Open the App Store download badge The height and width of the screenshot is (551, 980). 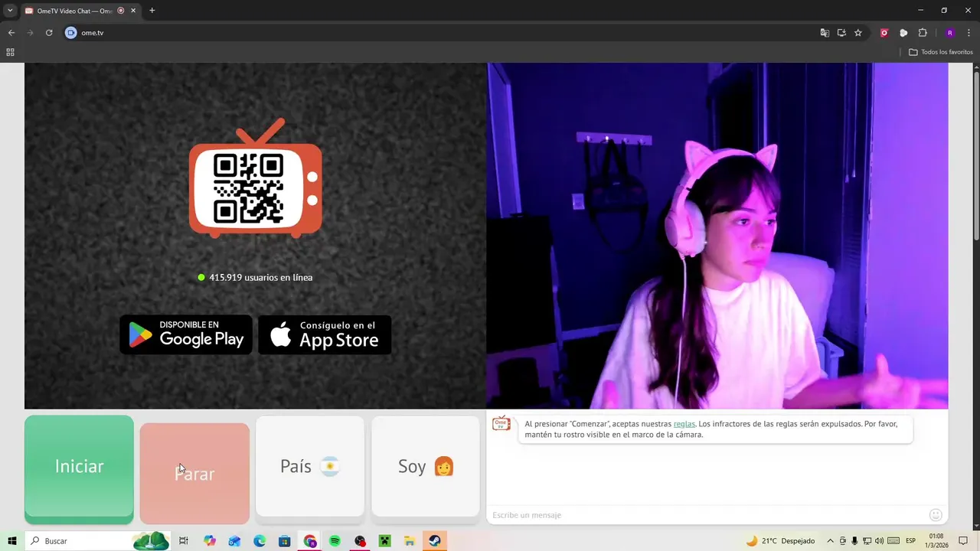[x=325, y=334]
